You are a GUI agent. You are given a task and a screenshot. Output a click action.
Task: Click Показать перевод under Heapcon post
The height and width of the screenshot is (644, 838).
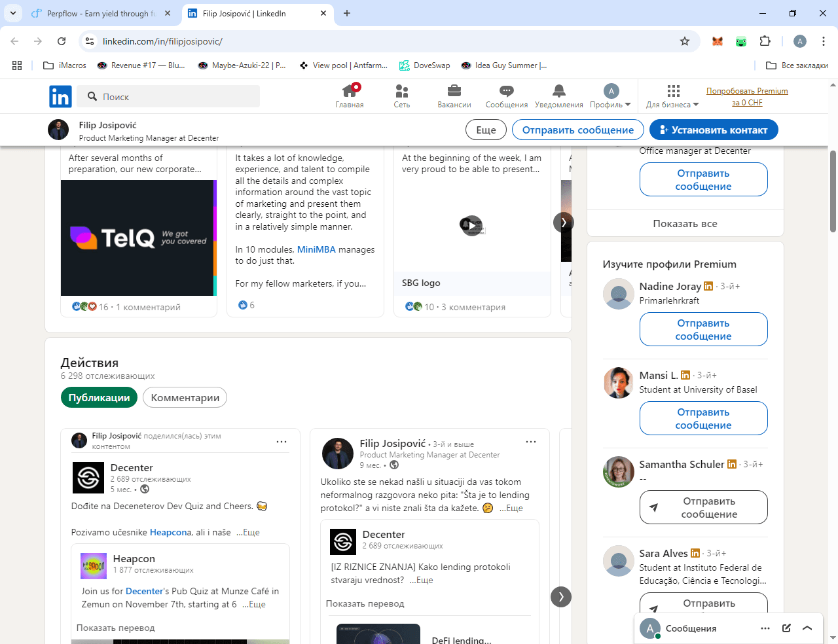(116, 628)
